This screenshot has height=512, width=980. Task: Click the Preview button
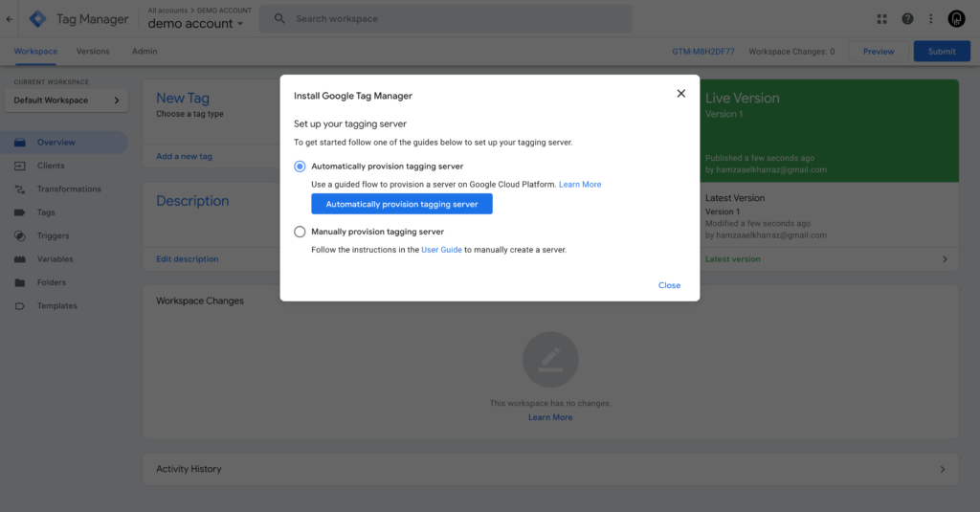[879, 52]
